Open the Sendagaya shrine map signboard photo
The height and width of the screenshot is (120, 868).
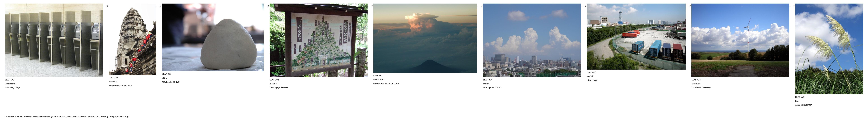[318, 40]
